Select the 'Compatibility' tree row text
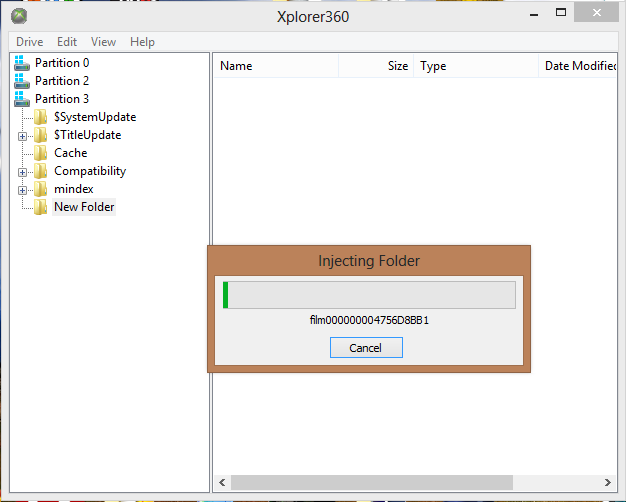 (90, 171)
